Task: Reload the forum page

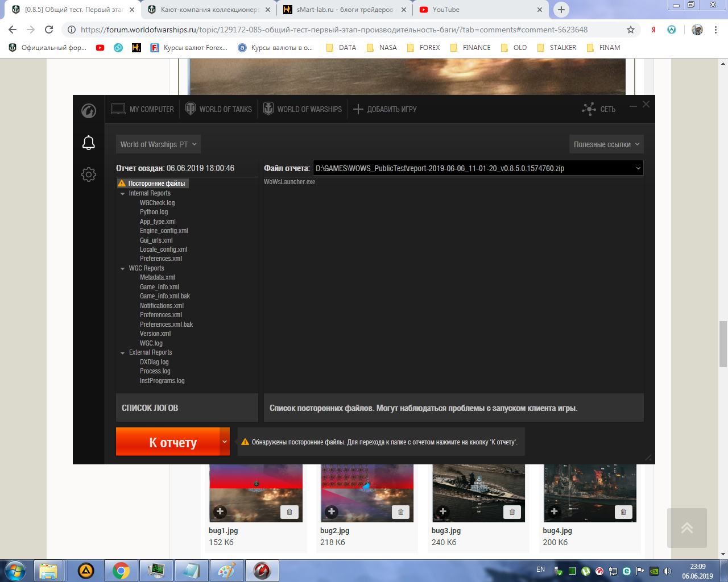Action: 49,30
